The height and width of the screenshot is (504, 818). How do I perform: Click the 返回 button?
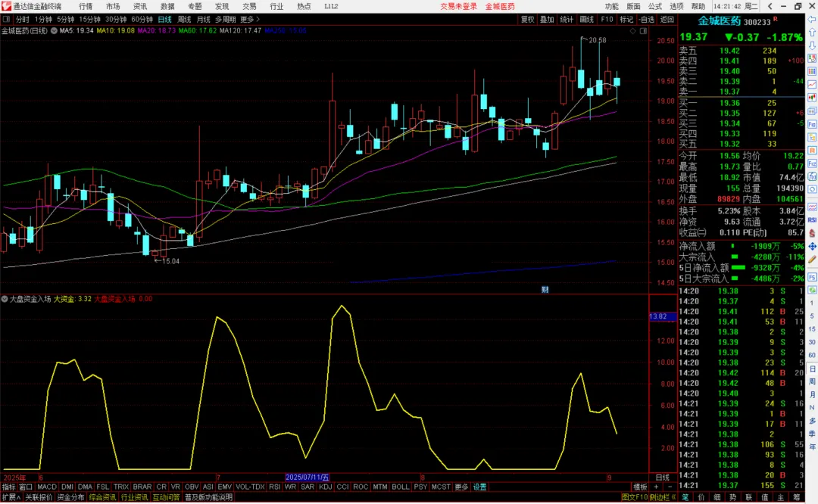click(x=667, y=19)
